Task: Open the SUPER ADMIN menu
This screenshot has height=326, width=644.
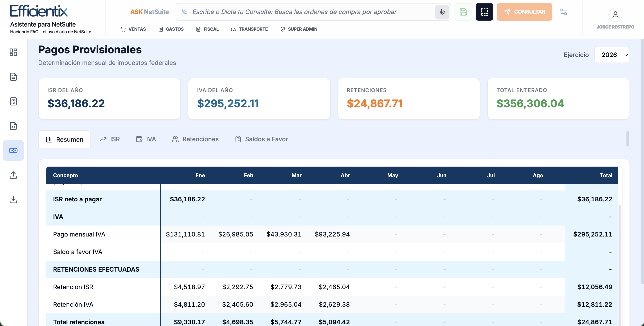Action: coord(299,29)
